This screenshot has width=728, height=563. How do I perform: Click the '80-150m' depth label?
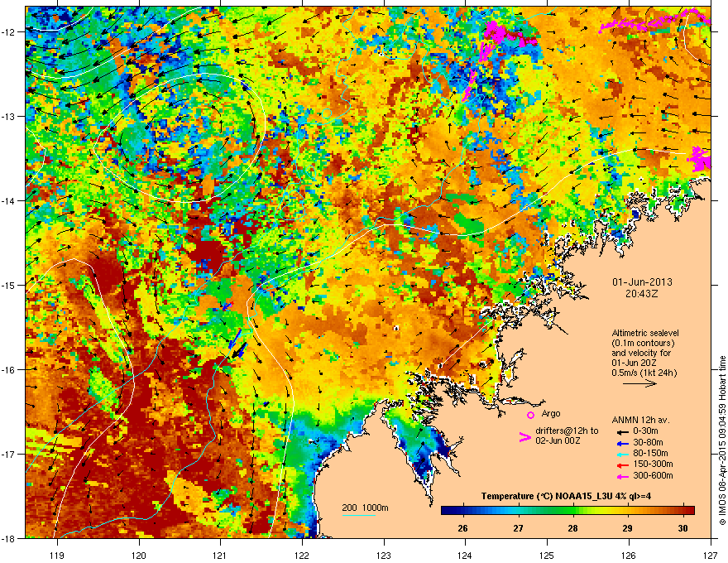pos(650,454)
